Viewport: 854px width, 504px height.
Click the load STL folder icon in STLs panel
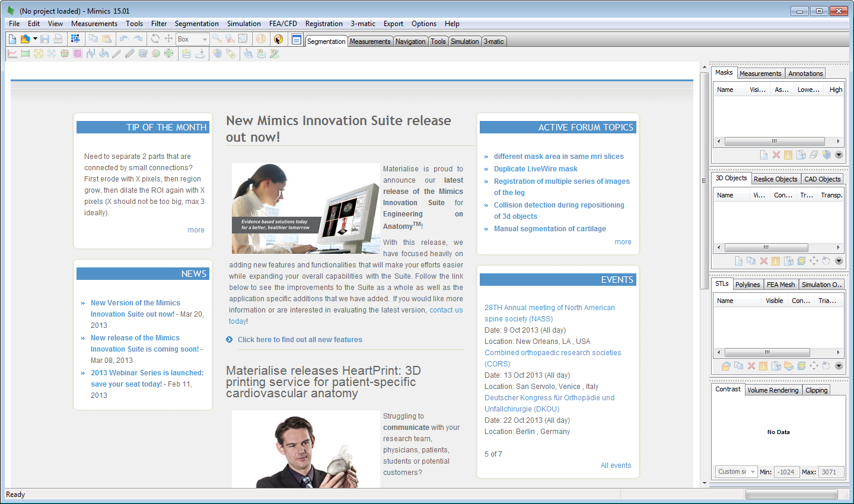pos(726,366)
